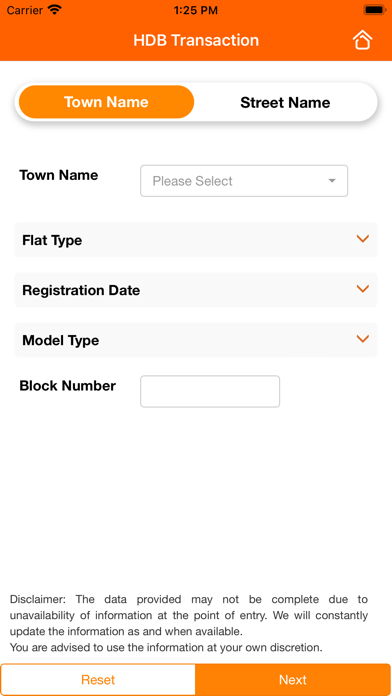Click the Next button
This screenshot has height=696, width=392.
293,680
